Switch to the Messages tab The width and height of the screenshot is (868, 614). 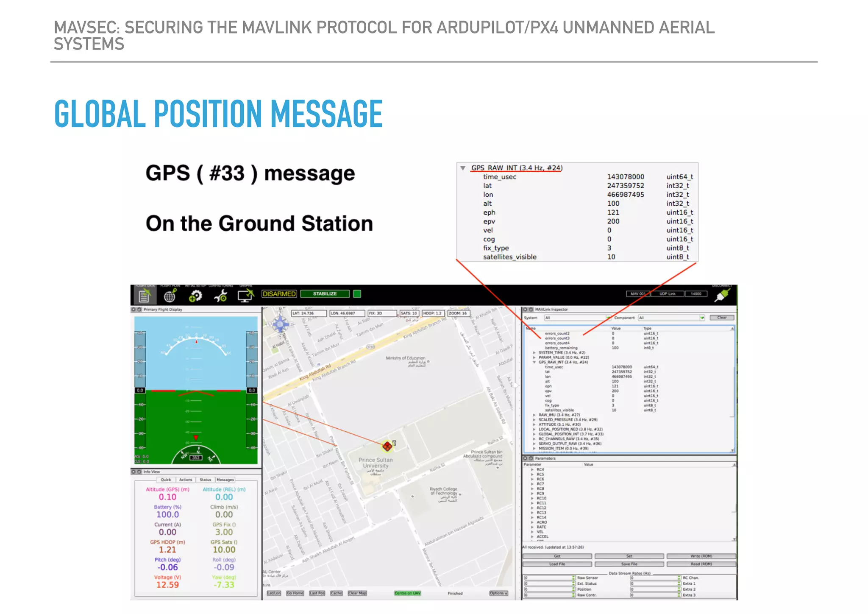[x=225, y=480]
